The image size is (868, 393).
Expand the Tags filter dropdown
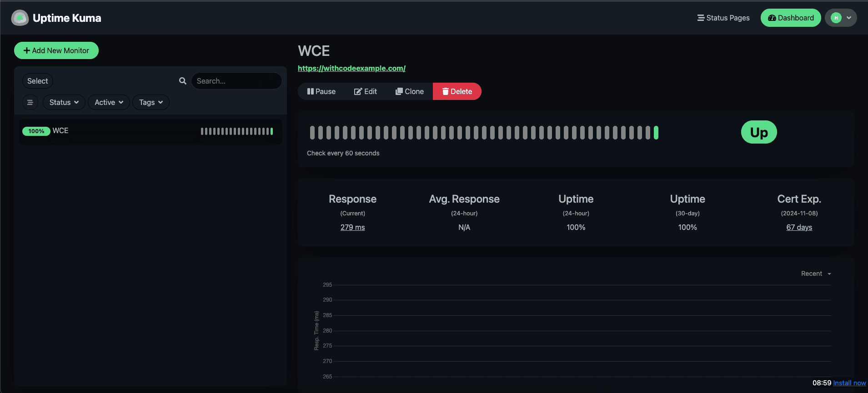[151, 102]
